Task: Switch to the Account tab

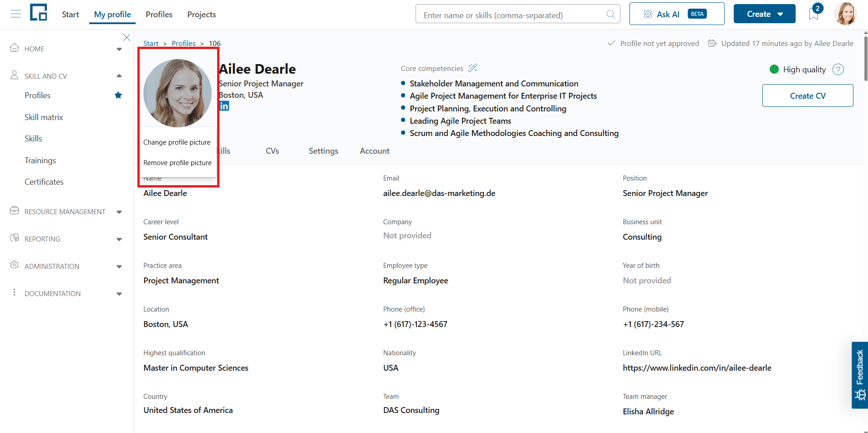Action: coord(375,151)
